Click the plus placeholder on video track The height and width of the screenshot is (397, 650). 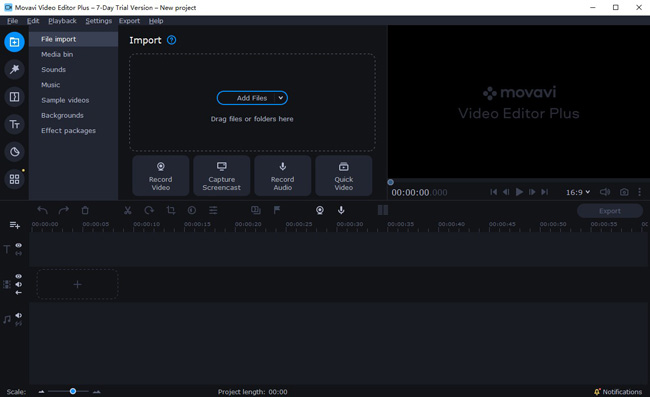(x=78, y=284)
